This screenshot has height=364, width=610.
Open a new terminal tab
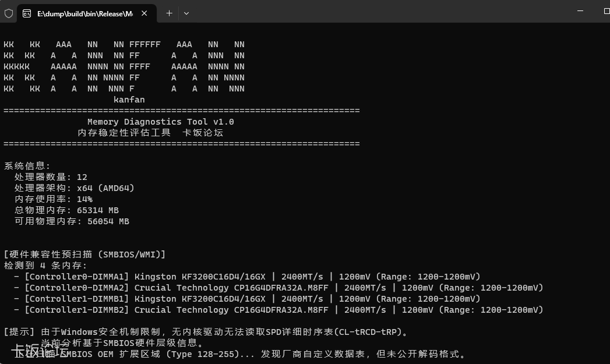coord(169,13)
